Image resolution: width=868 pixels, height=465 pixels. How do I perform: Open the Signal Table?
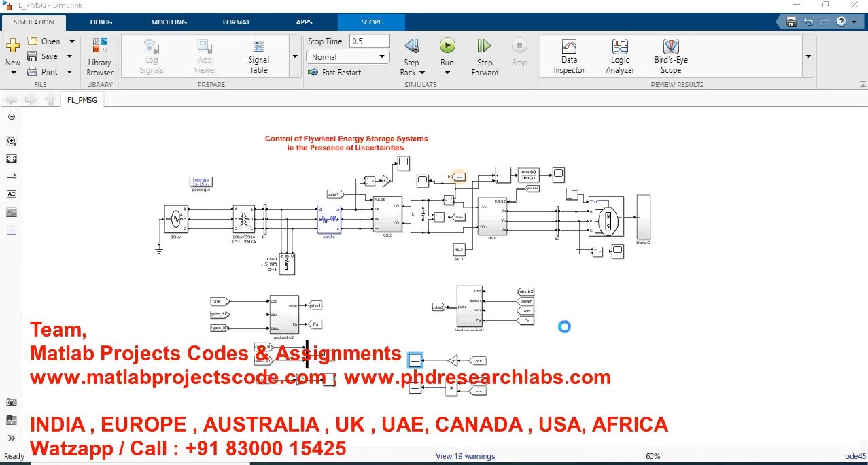(x=258, y=47)
